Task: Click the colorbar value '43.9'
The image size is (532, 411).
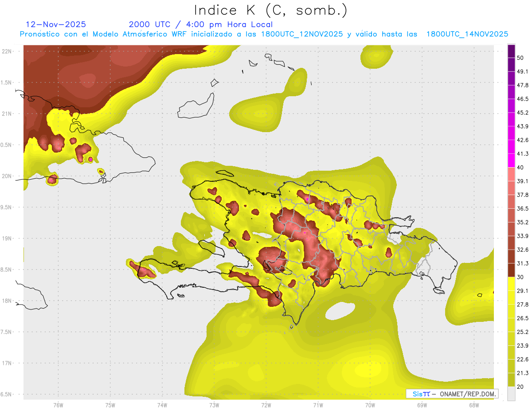Action: (522, 126)
